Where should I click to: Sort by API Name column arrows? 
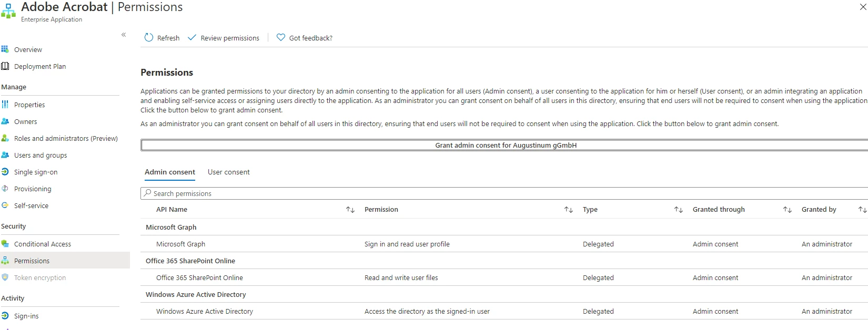point(350,210)
